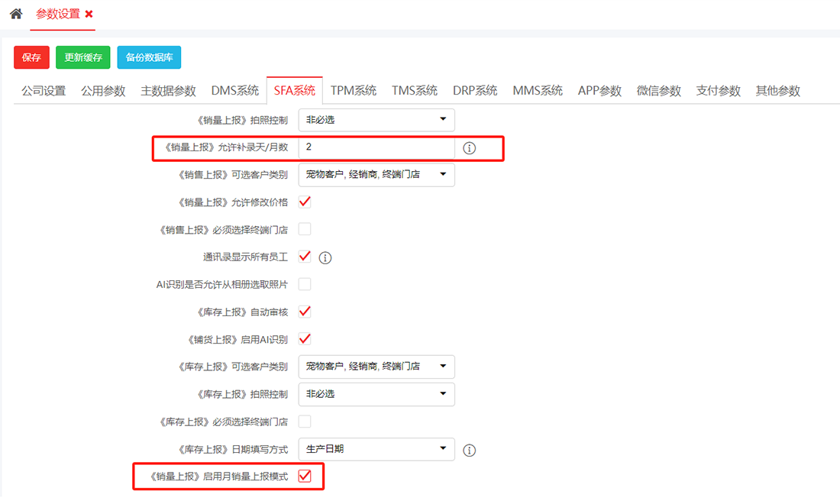Open the 公司设置 tab
840x504 pixels.
tap(44, 91)
